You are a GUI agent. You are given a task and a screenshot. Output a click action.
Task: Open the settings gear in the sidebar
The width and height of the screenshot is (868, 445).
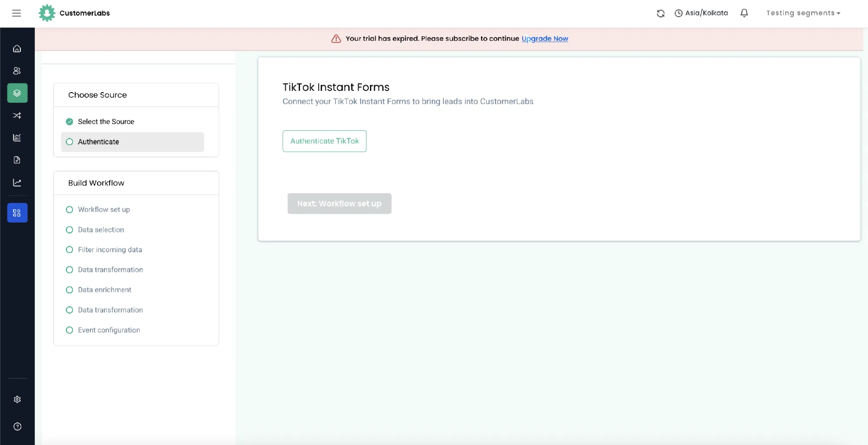click(x=17, y=399)
